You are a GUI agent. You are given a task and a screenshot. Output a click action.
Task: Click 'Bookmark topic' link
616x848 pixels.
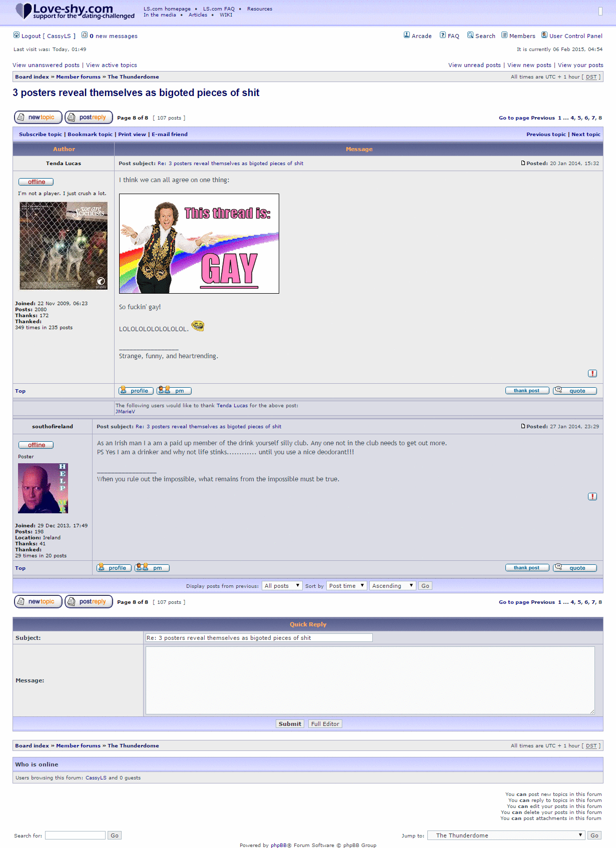click(x=90, y=134)
